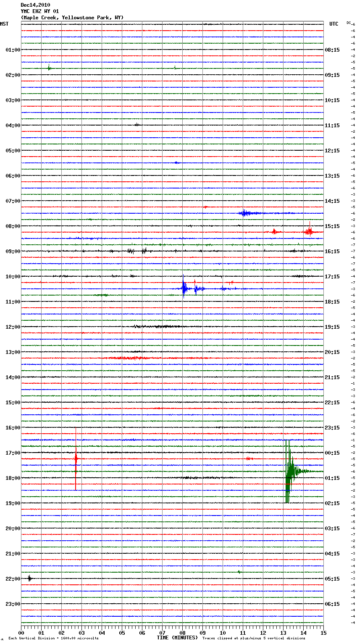Click the UTC timezone label
357x644 pixels.
pos(334,24)
